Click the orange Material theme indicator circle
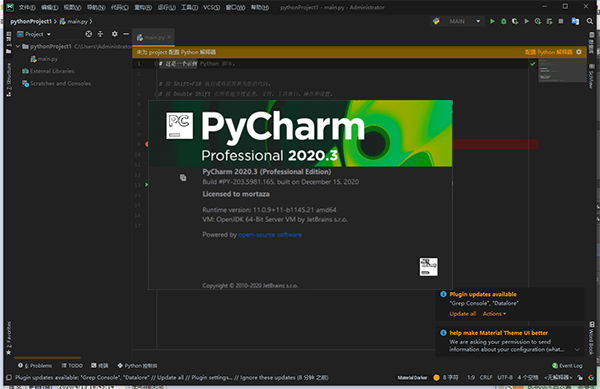 (436, 378)
